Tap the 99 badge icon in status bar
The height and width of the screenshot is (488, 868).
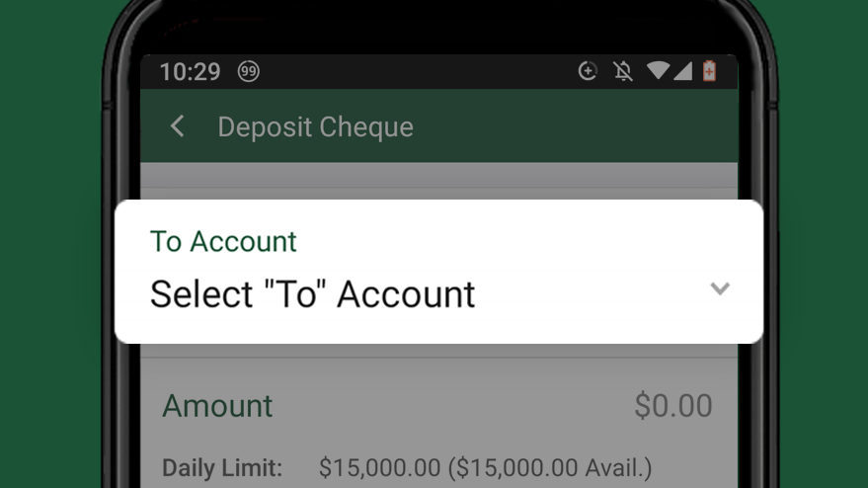point(249,71)
